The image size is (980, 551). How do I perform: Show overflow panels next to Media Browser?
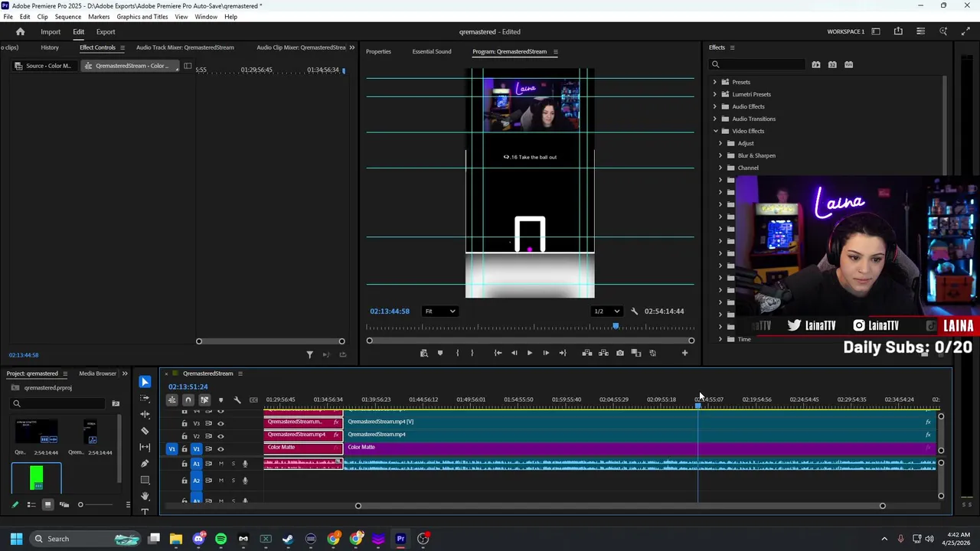point(125,373)
